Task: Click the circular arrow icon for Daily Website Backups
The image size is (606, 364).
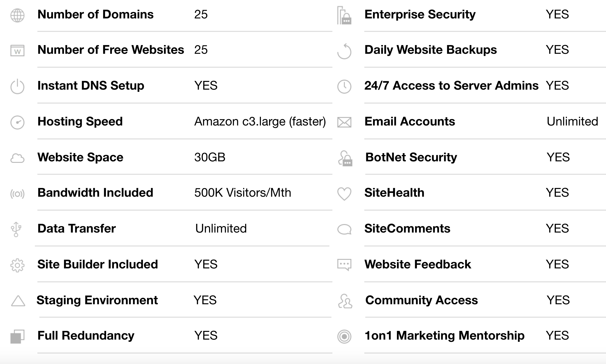Action: tap(344, 51)
